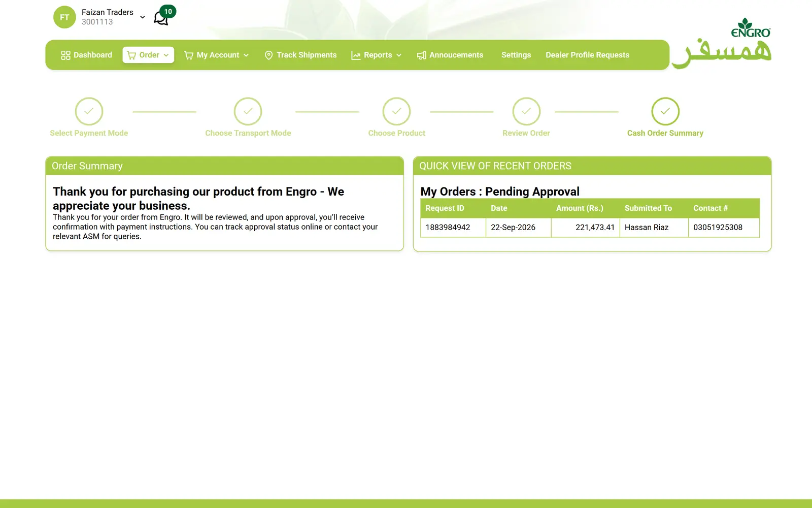Image resolution: width=812 pixels, height=508 pixels.
Task: Click the Choose Transport Mode step circle
Action: coord(248,111)
